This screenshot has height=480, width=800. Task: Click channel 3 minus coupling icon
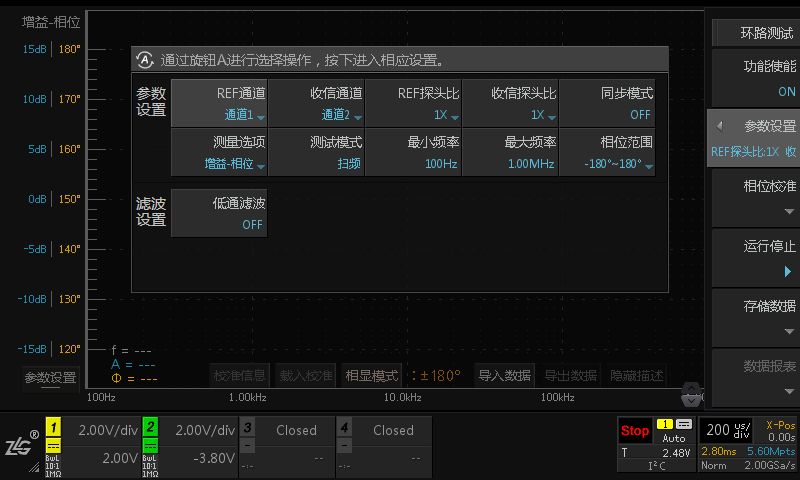[247, 446]
